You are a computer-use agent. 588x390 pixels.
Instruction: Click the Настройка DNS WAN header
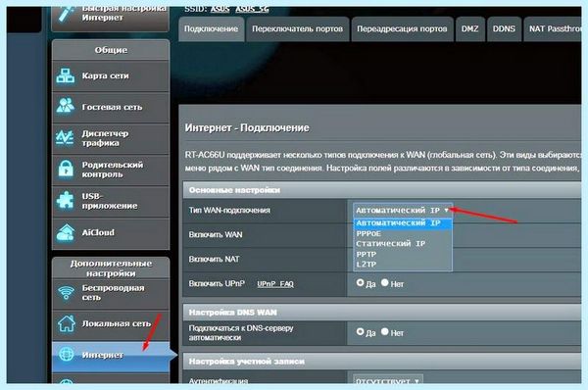pos(382,313)
